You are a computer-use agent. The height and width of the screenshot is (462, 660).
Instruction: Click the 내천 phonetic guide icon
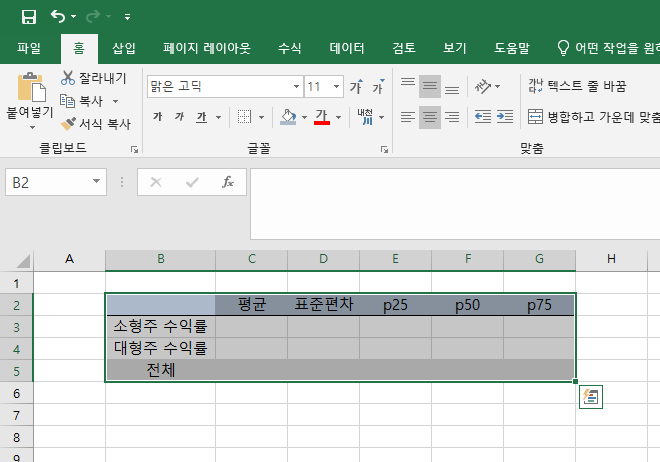(365, 117)
